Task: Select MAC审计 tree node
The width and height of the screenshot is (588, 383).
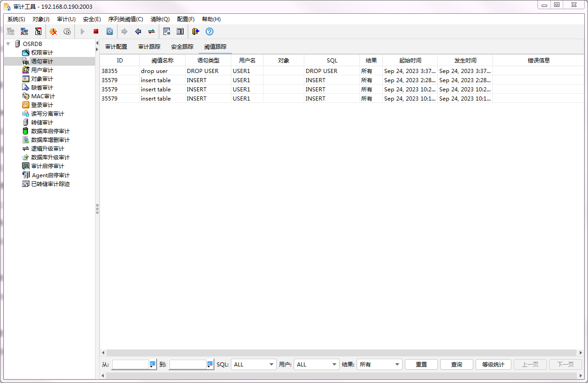Action: tap(43, 96)
